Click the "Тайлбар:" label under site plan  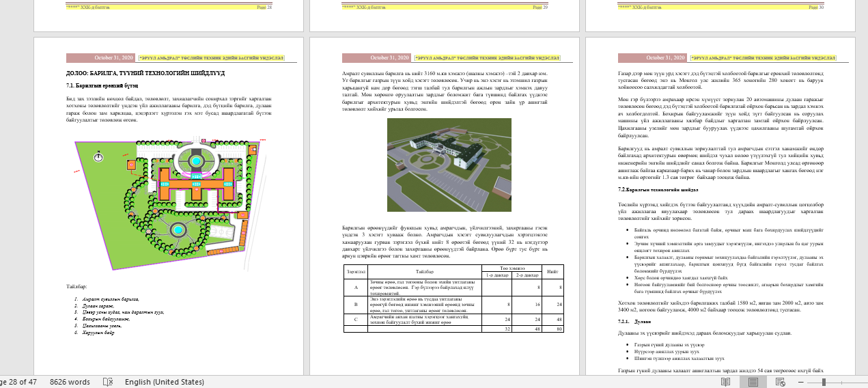click(x=77, y=286)
